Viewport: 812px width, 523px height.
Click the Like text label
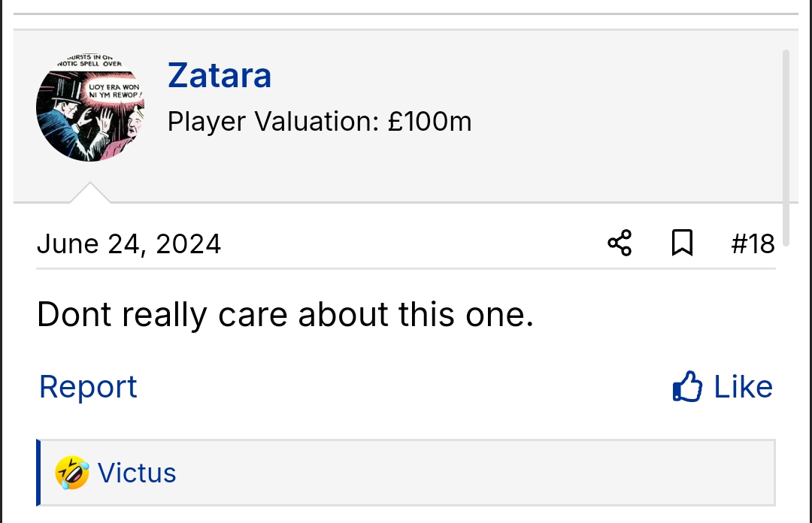point(743,387)
